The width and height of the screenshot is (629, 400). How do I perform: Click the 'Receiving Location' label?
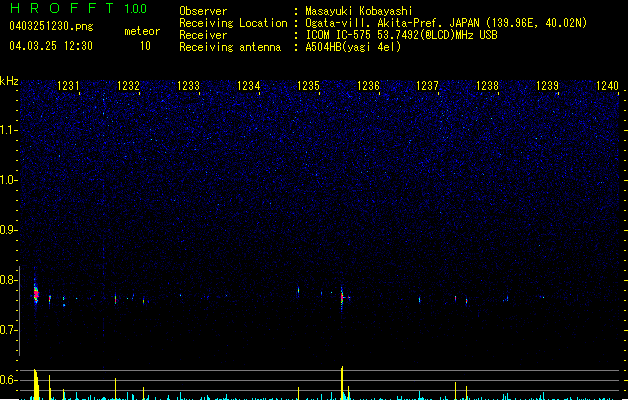pos(233,23)
